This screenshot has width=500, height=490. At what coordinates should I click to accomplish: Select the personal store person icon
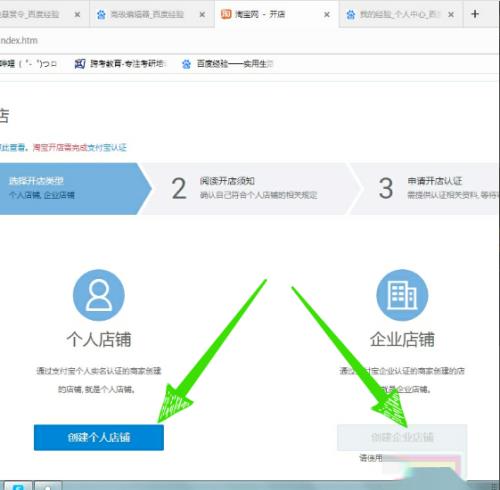pos(99,295)
